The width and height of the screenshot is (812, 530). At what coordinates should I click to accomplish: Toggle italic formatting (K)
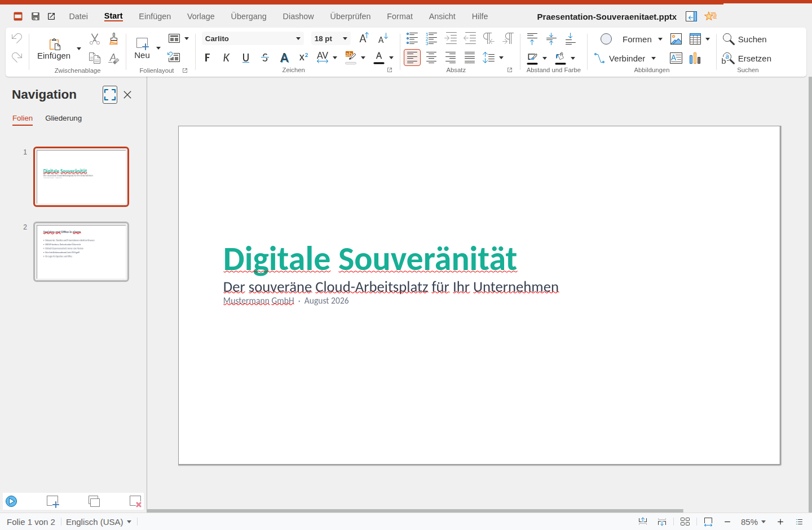(x=227, y=58)
